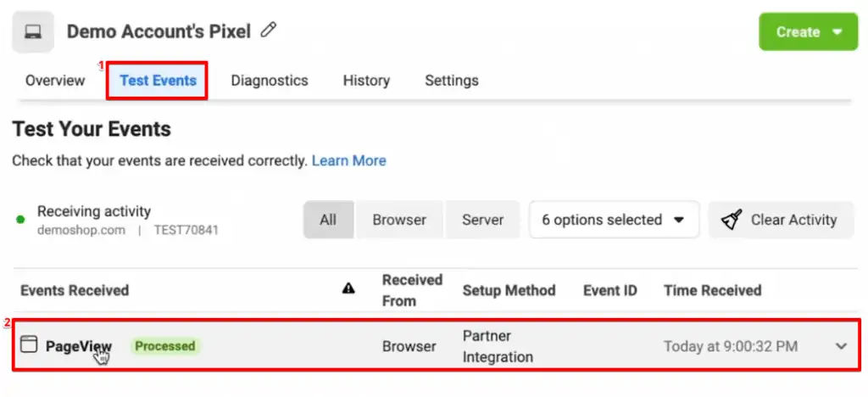Click the Setup Method column header
The image size is (868, 397).
[509, 290]
